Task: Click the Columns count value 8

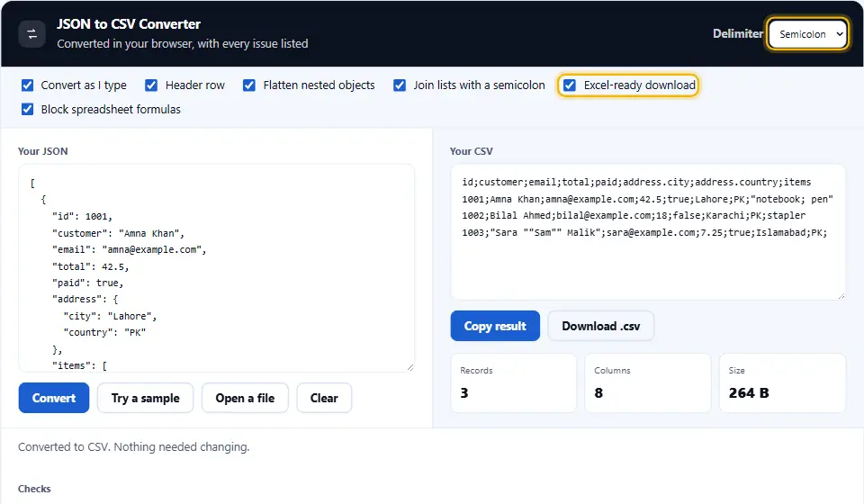Action: pos(598,392)
